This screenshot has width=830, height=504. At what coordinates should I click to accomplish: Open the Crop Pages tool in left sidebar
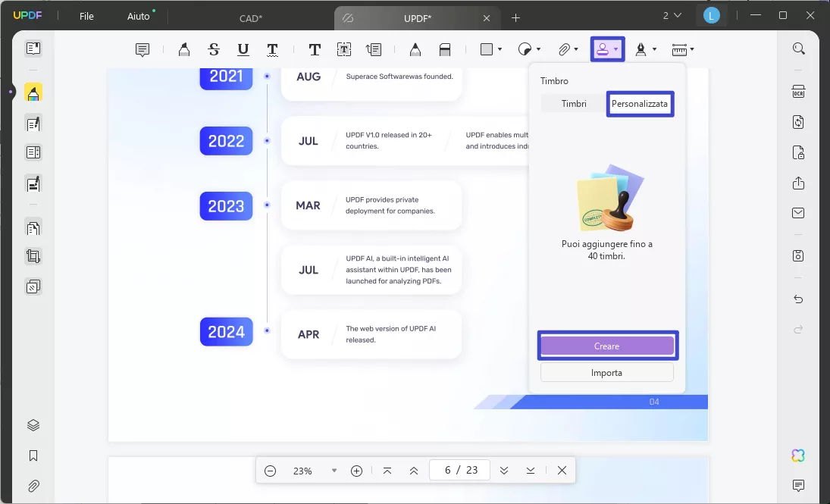pos(33,256)
